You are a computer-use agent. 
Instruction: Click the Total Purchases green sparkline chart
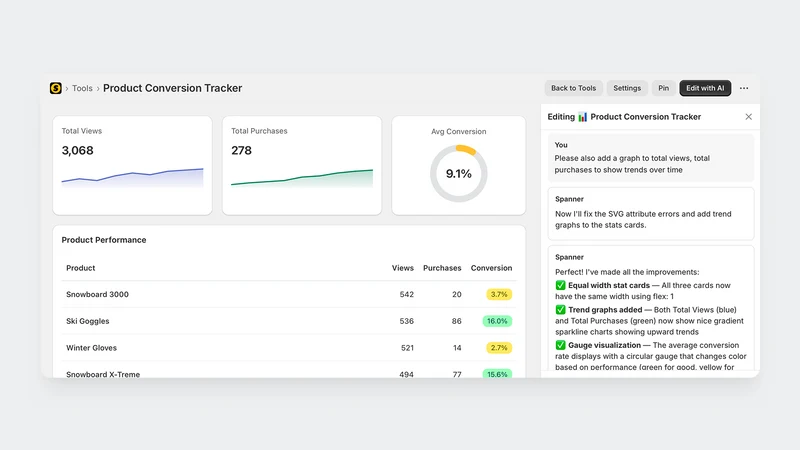tap(302, 178)
